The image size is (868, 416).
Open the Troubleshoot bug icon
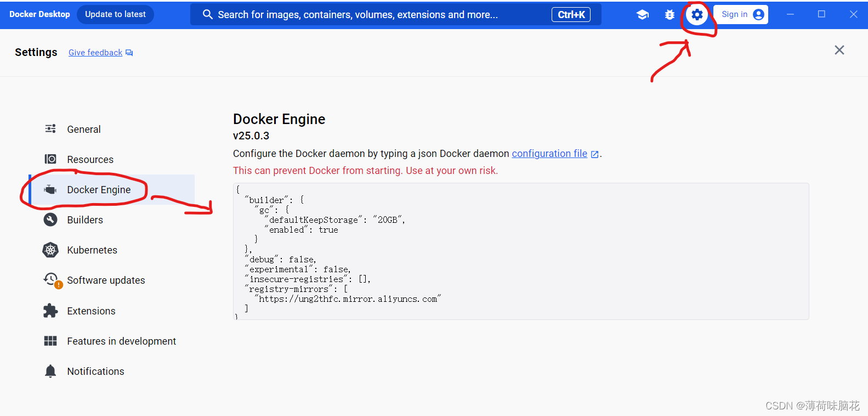[670, 15]
